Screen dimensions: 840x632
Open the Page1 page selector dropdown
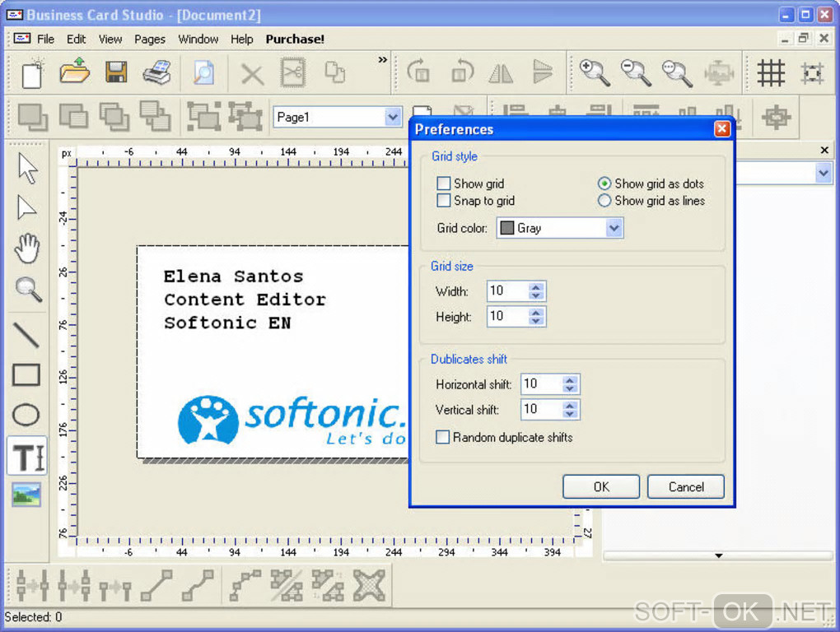(x=393, y=117)
